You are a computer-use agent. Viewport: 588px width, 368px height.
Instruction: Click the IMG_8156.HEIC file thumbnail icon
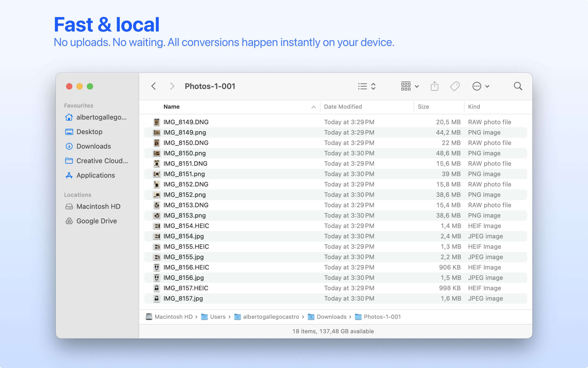tap(157, 267)
